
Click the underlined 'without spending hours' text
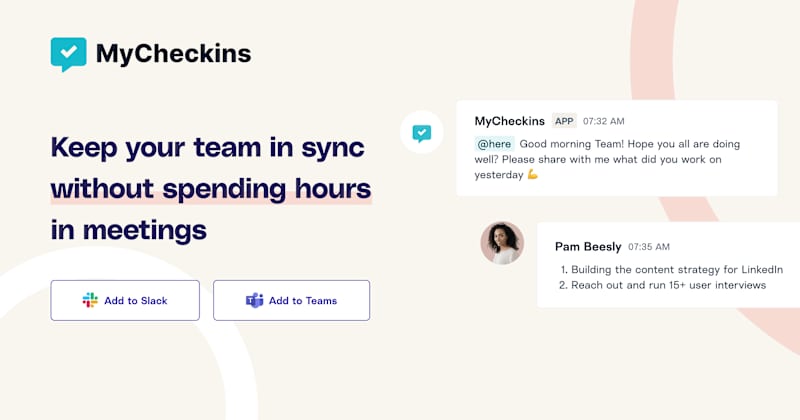pyautogui.click(x=211, y=189)
